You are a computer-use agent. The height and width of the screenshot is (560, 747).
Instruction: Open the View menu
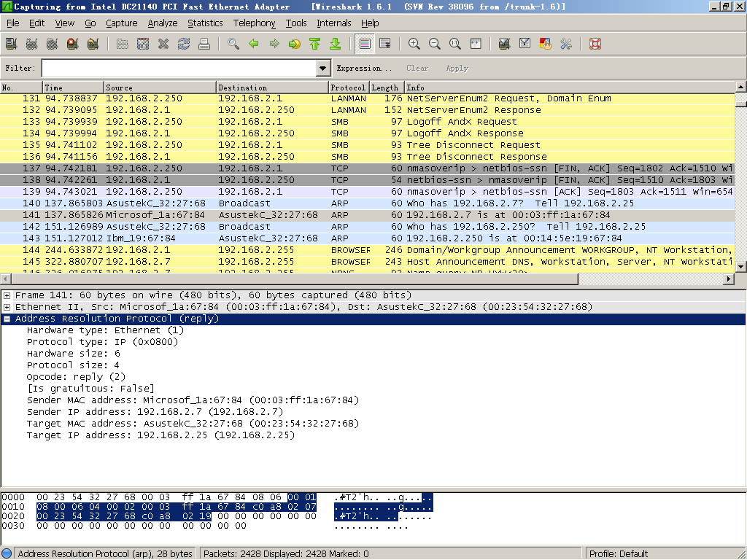tap(65, 23)
